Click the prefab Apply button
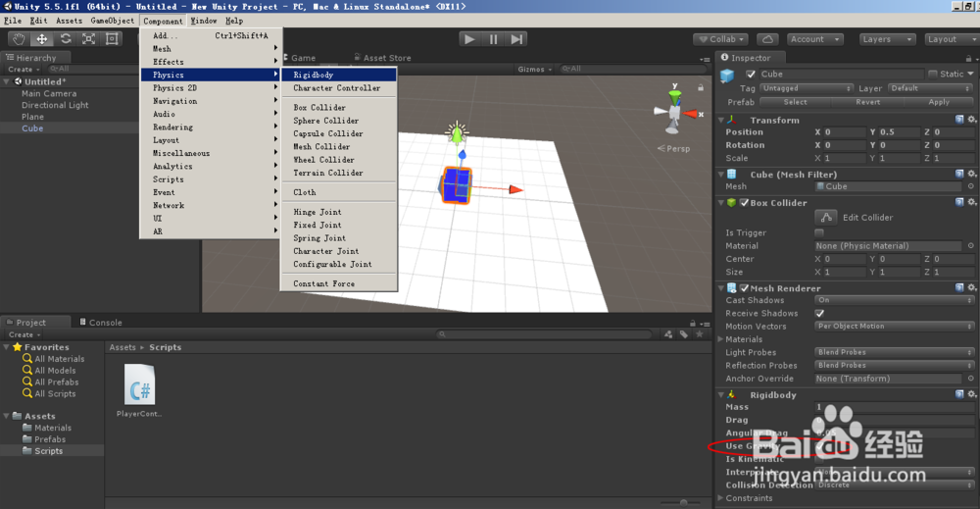Screen dimensions: 980x509 (939, 102)
